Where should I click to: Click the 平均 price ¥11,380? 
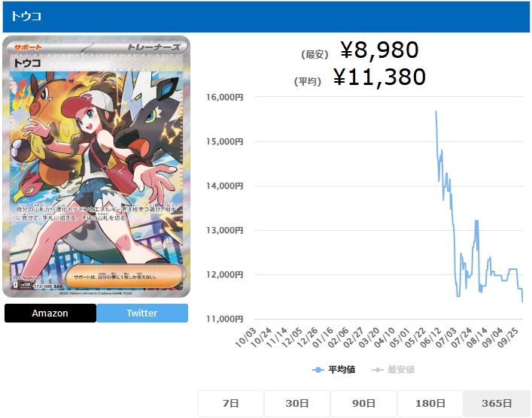coord(379,77)
